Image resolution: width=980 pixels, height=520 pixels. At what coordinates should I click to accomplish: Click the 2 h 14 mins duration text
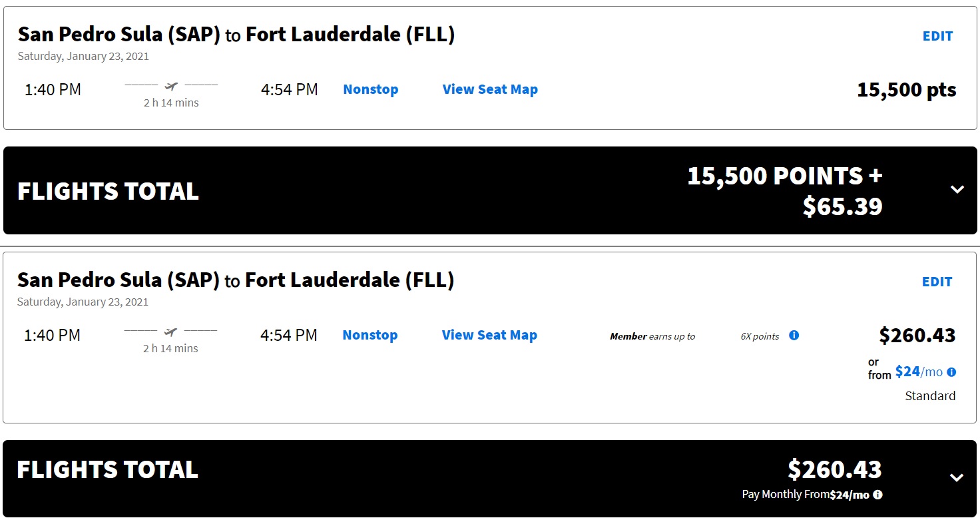(x=171, y=103)
